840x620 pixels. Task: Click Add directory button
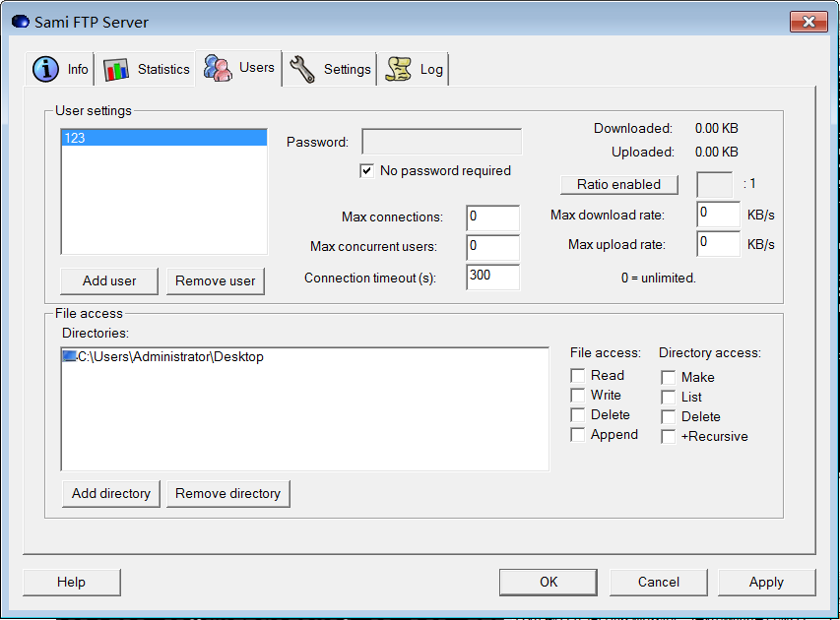point(111,494)
